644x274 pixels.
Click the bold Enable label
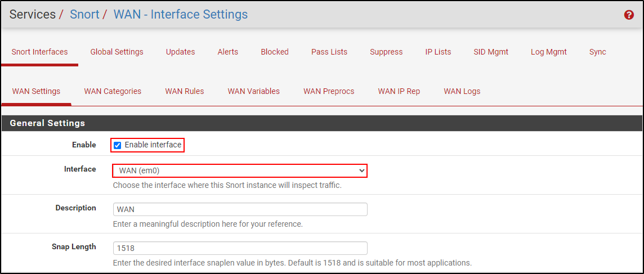click(86, 145)
